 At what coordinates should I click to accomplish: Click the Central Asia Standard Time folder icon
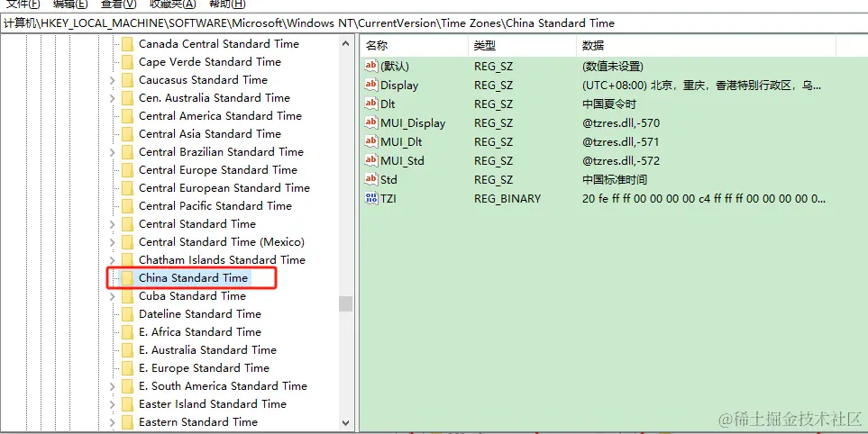click(x=127, y=134)
